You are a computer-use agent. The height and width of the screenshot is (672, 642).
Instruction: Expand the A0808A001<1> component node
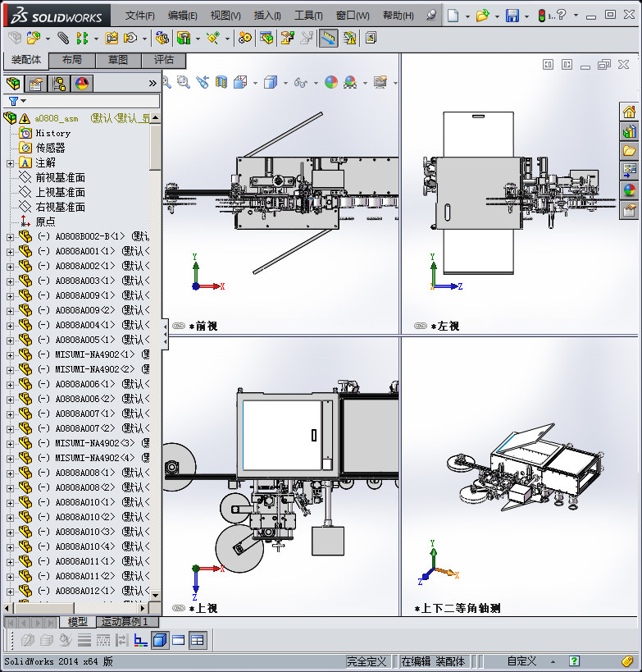pos(10,252)
